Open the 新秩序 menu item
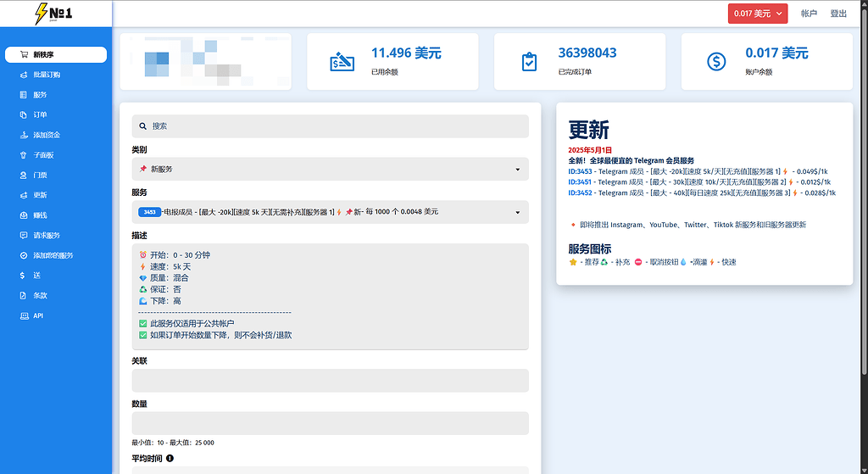 (56, 54)
